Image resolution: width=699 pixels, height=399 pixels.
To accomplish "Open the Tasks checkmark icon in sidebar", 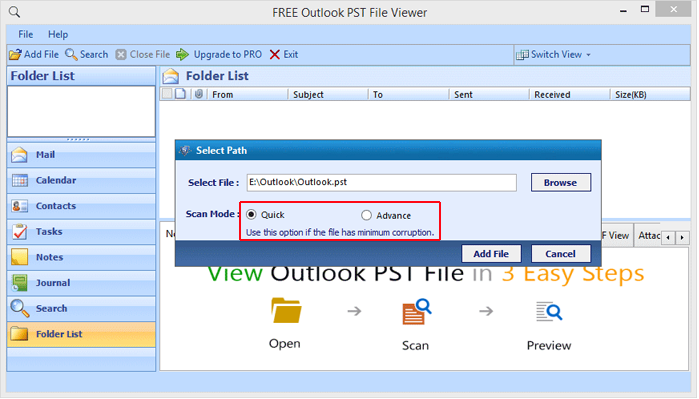I will (x=20, y=231).
